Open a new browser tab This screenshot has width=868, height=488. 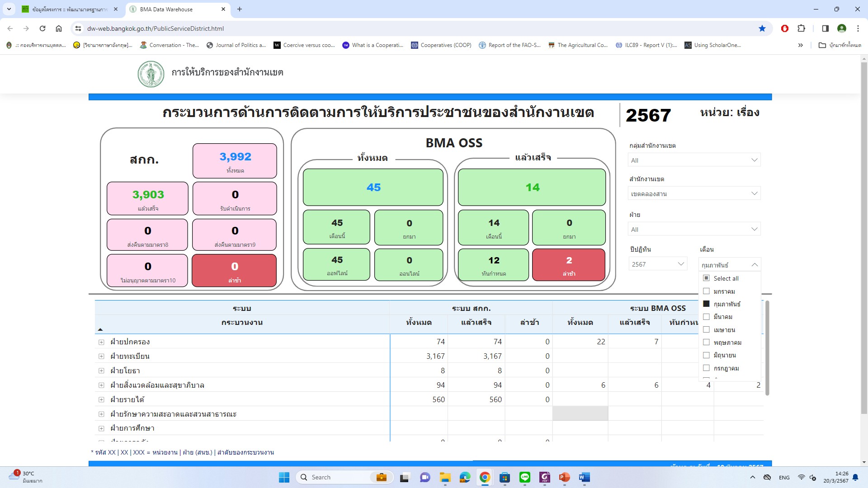coord(240,9)
